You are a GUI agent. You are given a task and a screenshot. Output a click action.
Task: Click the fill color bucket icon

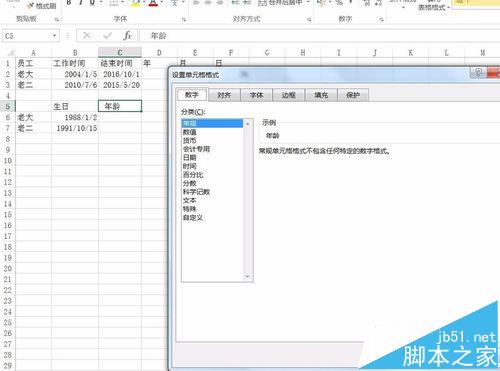pyautogui.click(x=136, y=3)
